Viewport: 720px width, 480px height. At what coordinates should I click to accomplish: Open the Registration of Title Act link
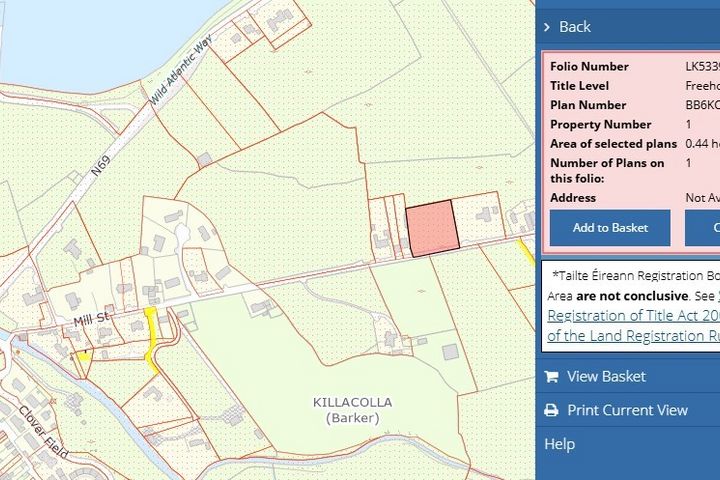(634, 316)
